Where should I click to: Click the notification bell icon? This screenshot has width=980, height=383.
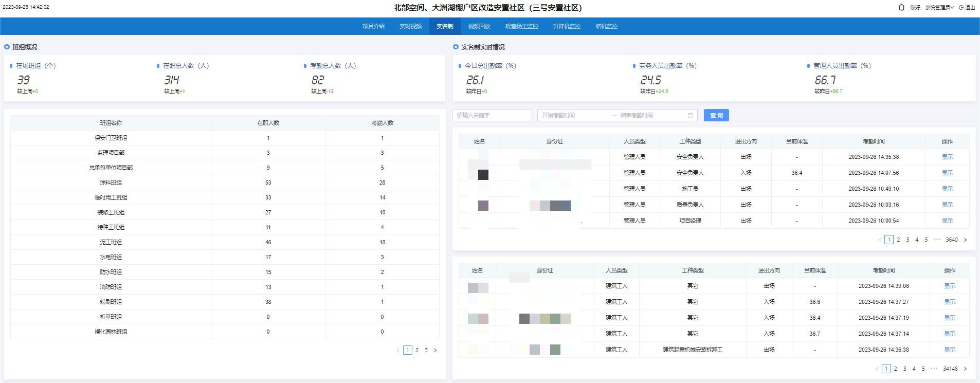[901, 8]
